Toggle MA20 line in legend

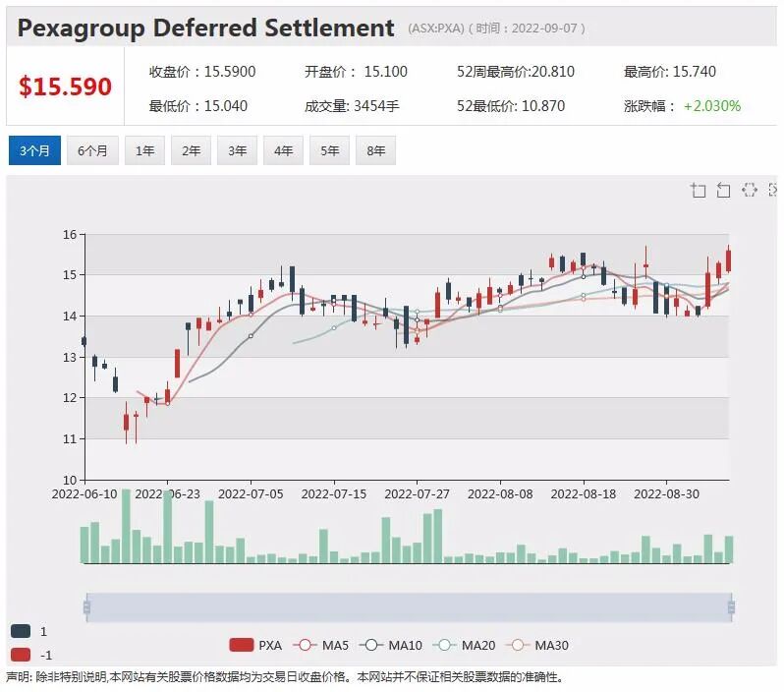click(464, 645)
